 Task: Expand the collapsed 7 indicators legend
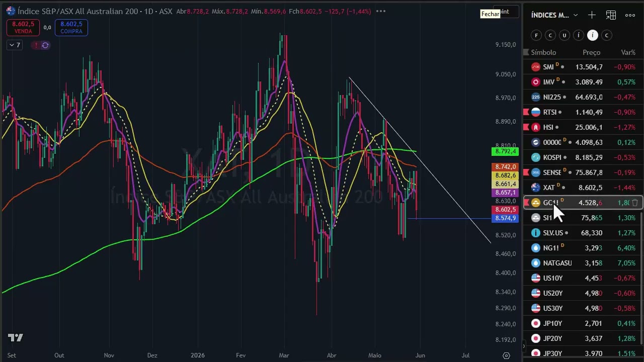click(x=15, y=45)
